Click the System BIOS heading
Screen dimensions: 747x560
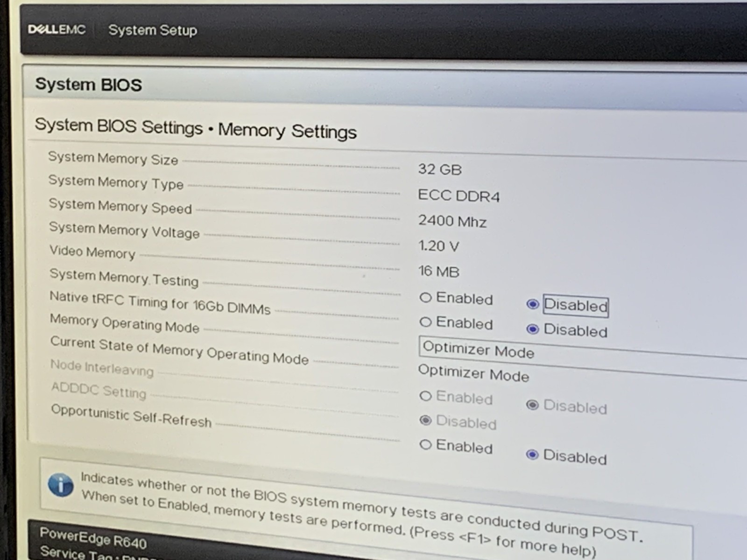click(89, 84)
